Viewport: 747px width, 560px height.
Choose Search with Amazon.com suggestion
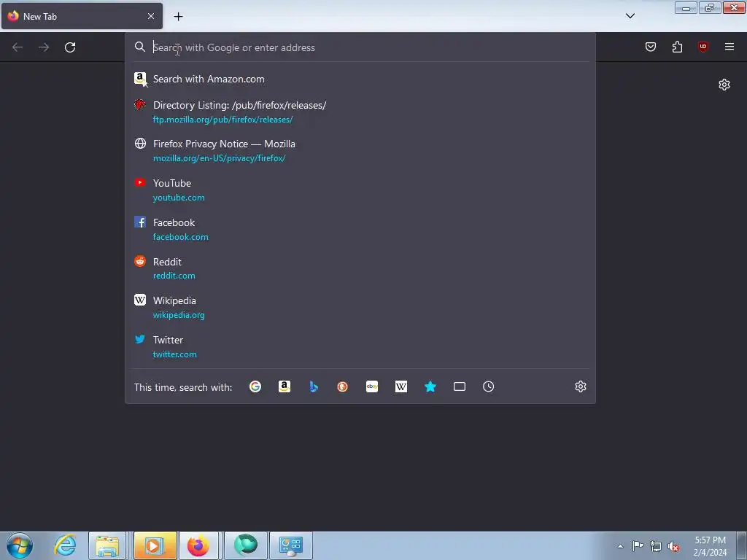coord(360,79)
